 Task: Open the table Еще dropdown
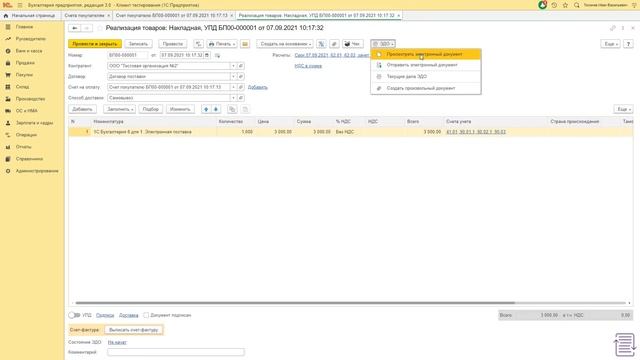click(x=623, y=109)
